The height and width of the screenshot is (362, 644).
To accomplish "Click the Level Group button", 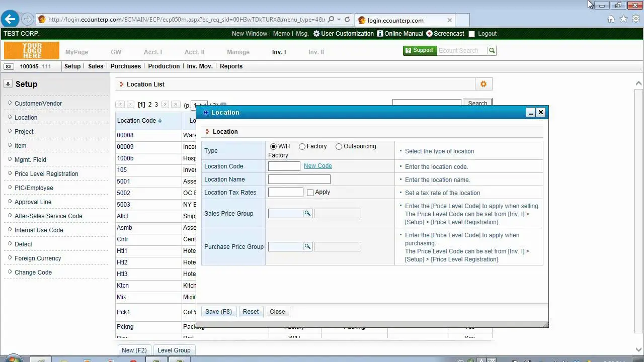I will click(174, 350).
